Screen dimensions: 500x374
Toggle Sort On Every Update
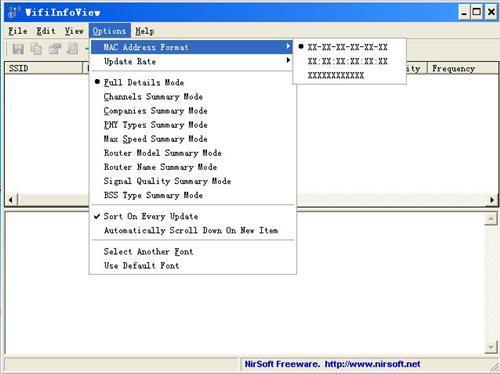(x=193, y=216)
